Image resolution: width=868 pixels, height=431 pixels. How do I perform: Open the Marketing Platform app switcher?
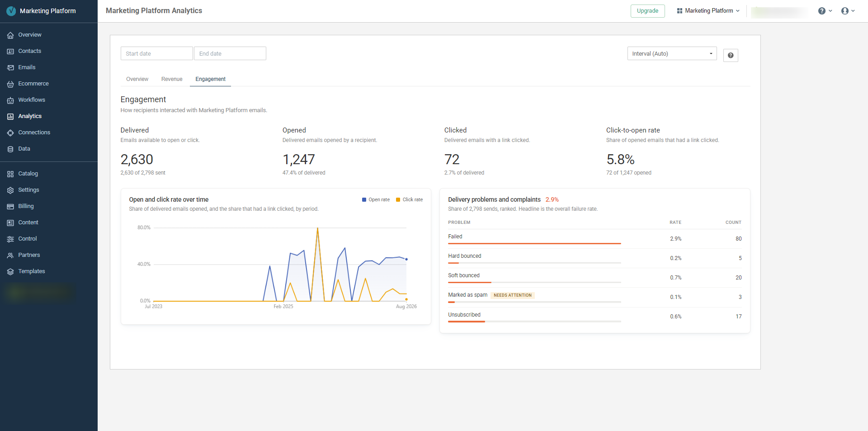[708, 11]
